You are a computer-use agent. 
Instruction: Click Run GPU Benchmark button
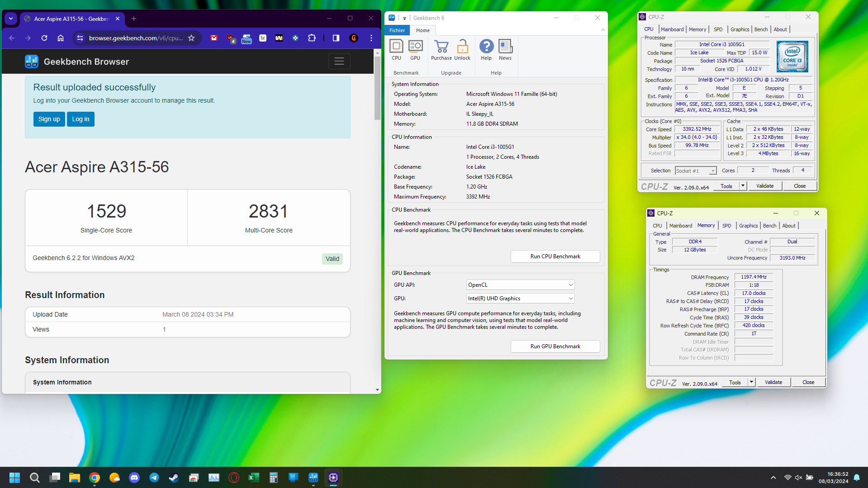click(555, 346)
